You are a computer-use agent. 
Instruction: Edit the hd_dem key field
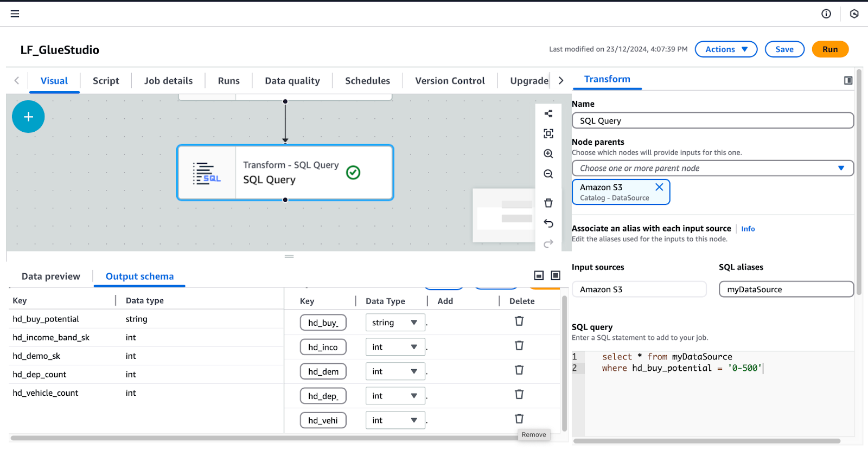point(323,371)
